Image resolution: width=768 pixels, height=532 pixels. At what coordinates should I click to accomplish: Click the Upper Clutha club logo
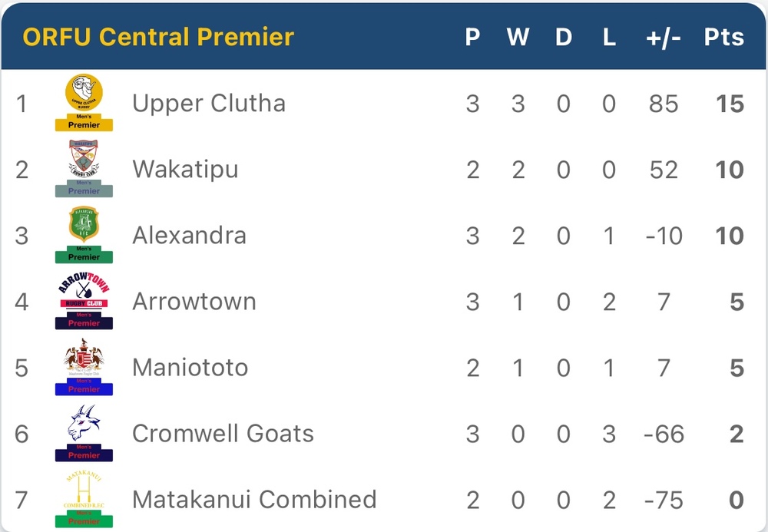pos(84,102)
